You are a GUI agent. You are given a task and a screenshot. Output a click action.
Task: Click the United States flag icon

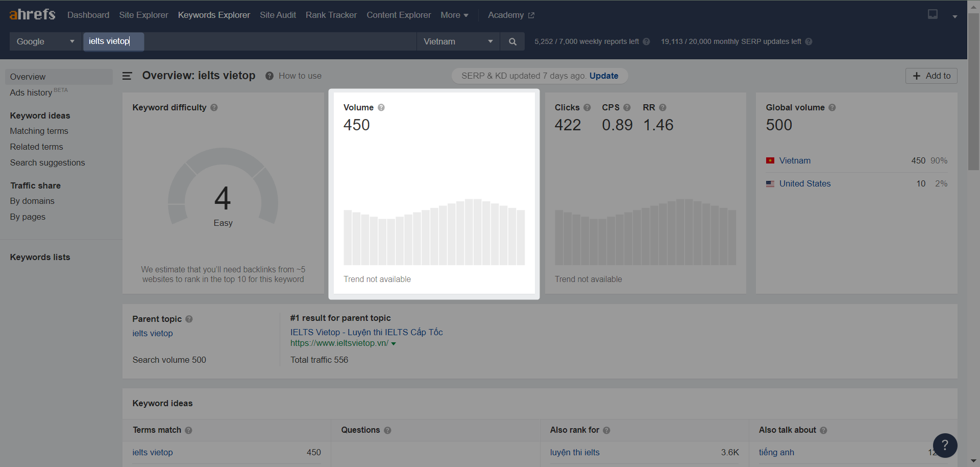pos(770,183)
